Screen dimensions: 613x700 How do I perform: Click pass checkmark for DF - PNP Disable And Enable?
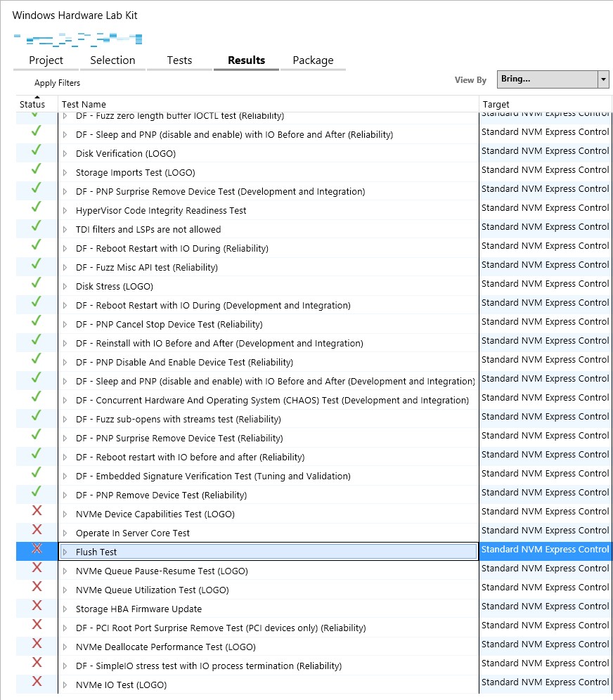(x=36, y=358)
